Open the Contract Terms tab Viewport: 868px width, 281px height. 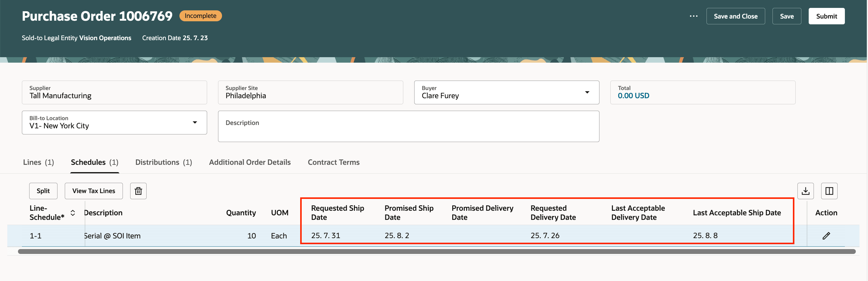[334, 162]
